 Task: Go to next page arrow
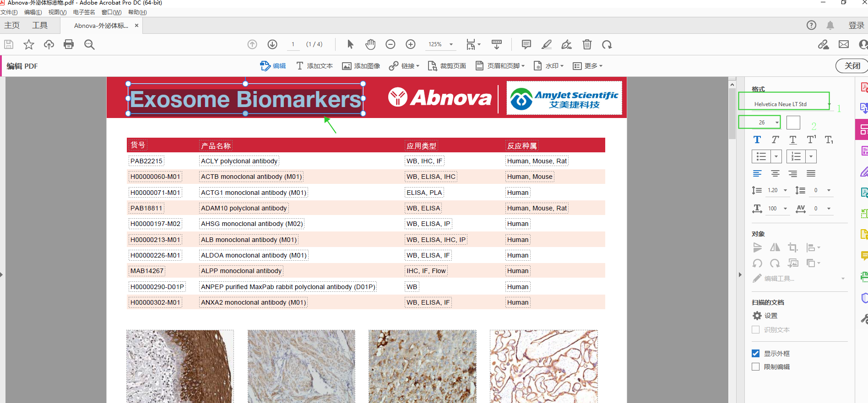pyautogui.click(x=272, y=44)
